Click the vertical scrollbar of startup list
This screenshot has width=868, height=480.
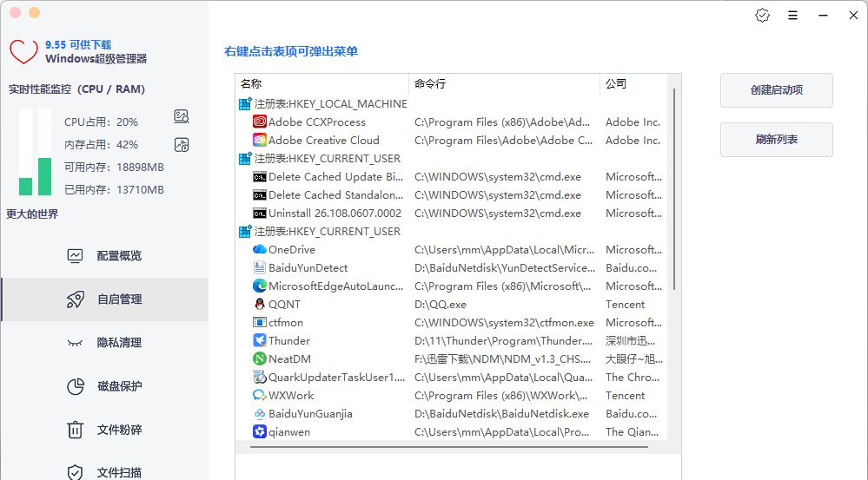point(673,189)
